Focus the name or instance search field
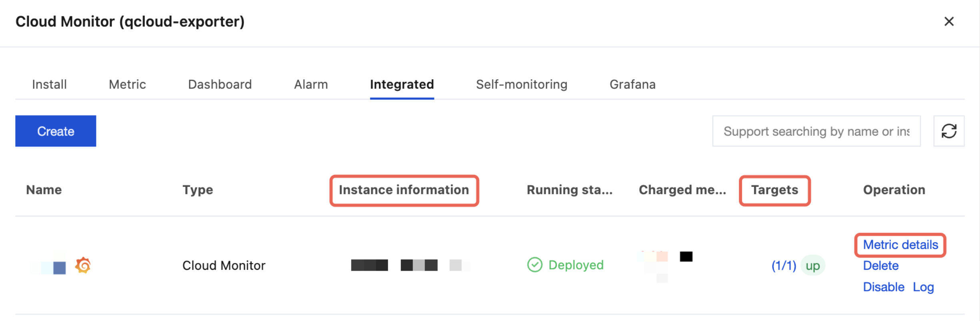 tap(816, 131)
